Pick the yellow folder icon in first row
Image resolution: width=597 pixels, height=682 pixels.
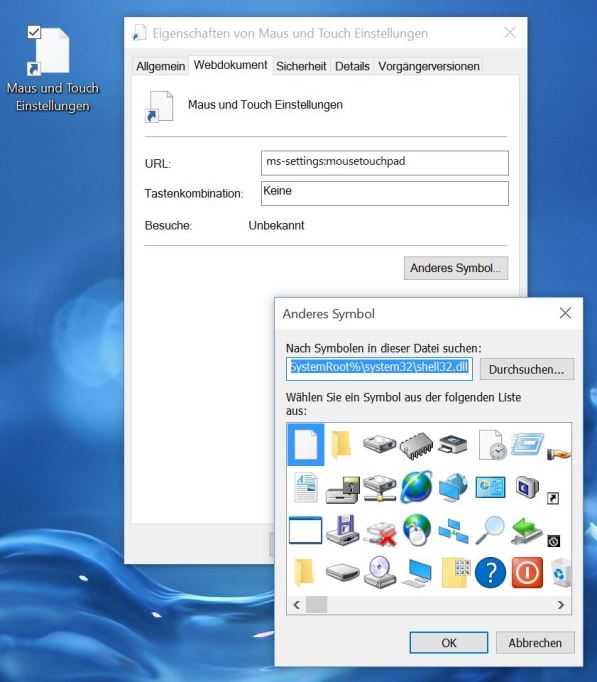click(x=341, y=445)
